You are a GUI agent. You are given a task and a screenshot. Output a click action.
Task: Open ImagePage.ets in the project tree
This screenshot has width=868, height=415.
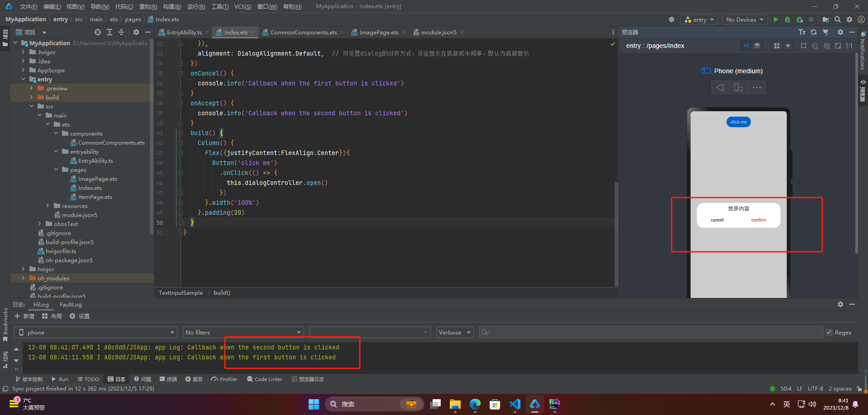(97, 179)
